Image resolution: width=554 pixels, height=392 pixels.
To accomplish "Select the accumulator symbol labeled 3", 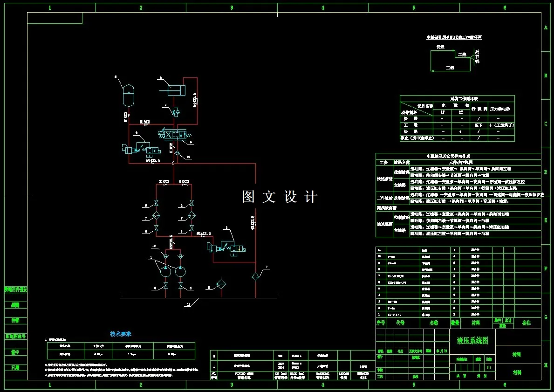I will click(x=128, y=96).
